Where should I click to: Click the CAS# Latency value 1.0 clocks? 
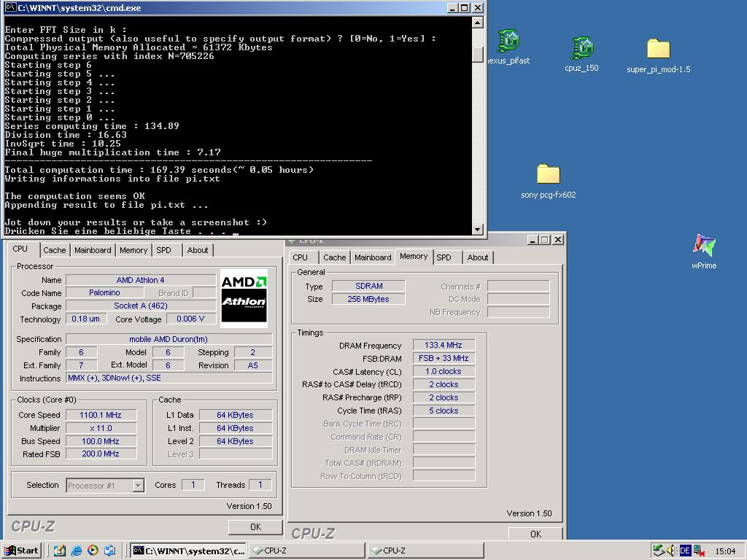pyautogui.click(x=444, y=371)
